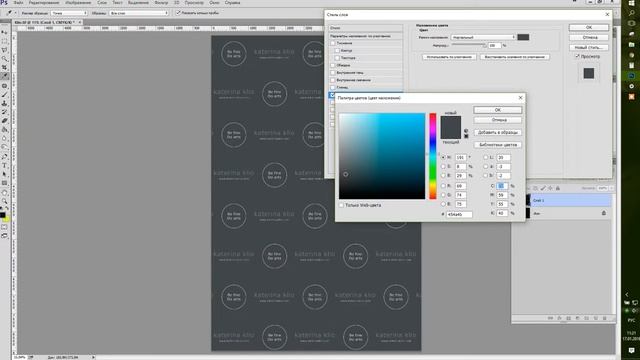Select the Path Selection tool
The image size is (640, 360).
4,174
